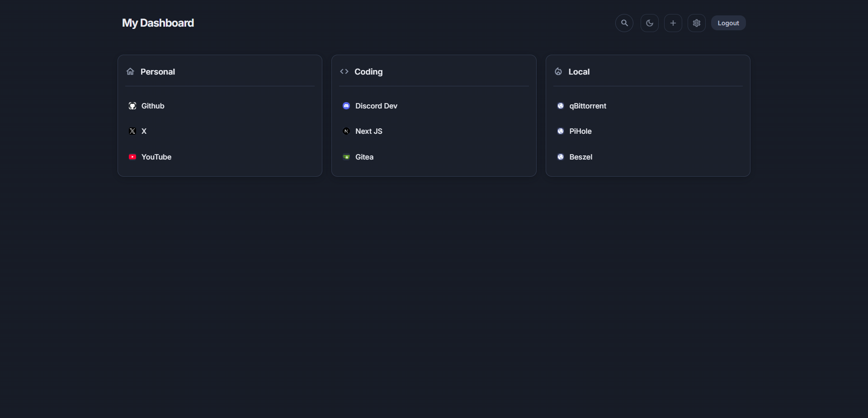Click the Beszel favicon icon
868x418 pixels.
pos(561,157)
